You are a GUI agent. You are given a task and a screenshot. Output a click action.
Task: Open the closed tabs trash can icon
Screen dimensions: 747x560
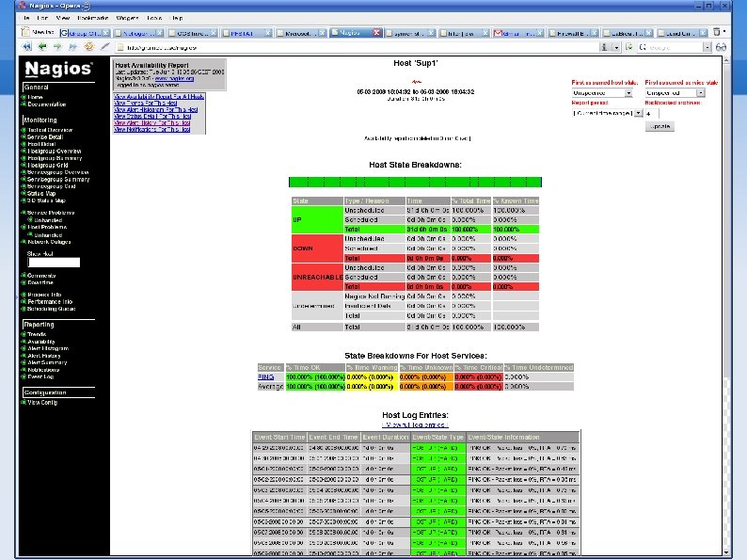(x=717, y=32)
